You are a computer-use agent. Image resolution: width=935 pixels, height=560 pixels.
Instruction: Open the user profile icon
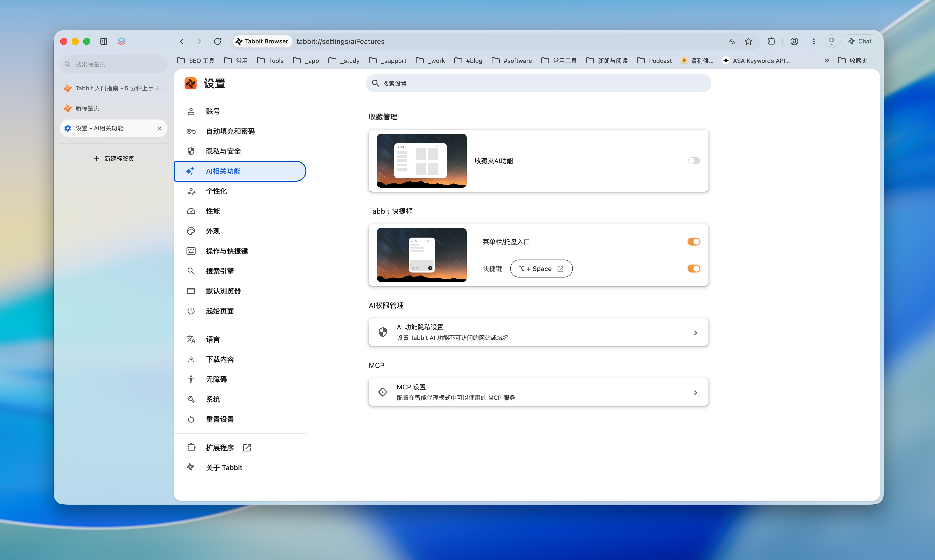(794, 41)
